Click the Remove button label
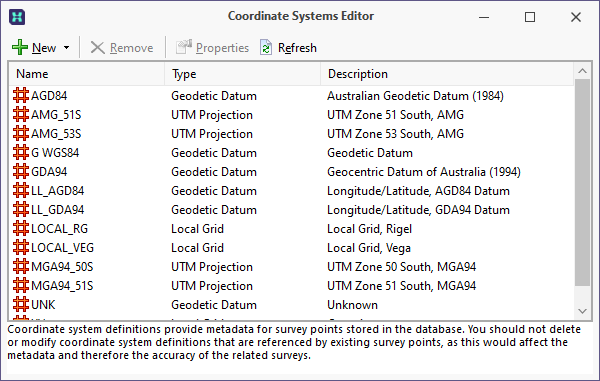 (132, 48)
